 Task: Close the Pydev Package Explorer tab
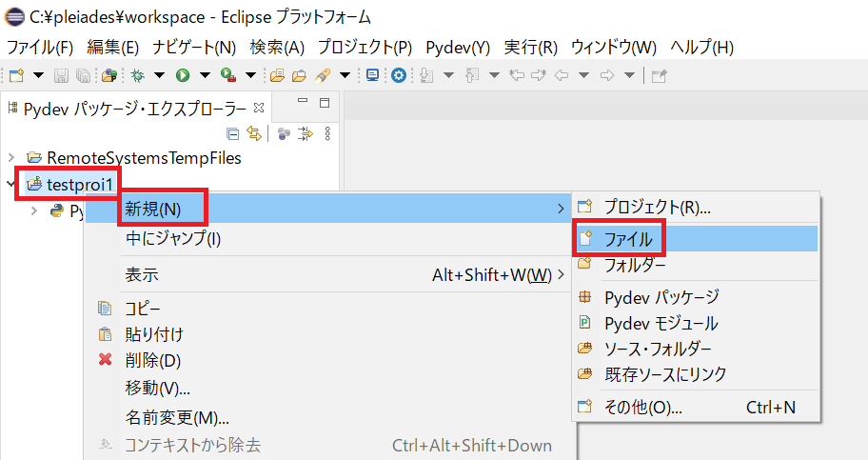259,108
